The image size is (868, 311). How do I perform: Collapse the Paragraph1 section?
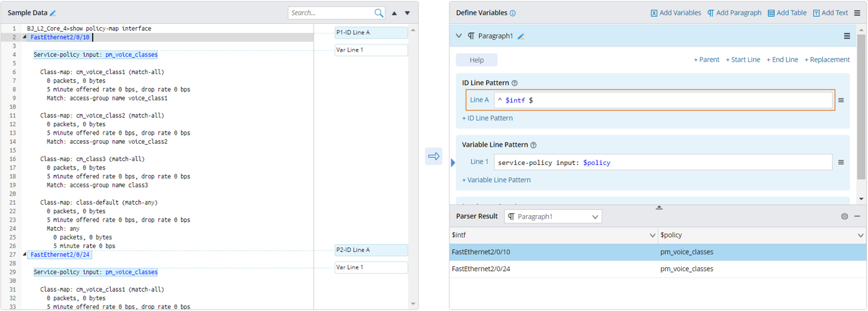pyautogui.click(x=458, y=36)
